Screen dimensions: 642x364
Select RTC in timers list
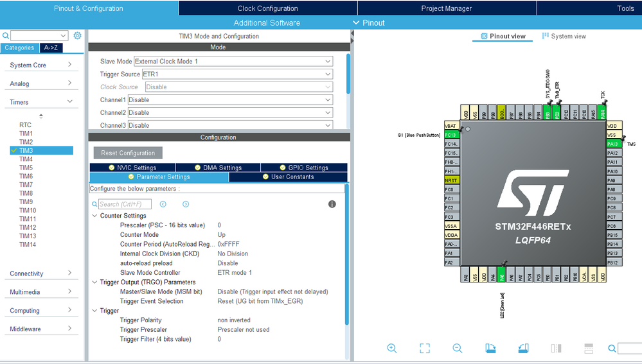[x=25, y=125]
